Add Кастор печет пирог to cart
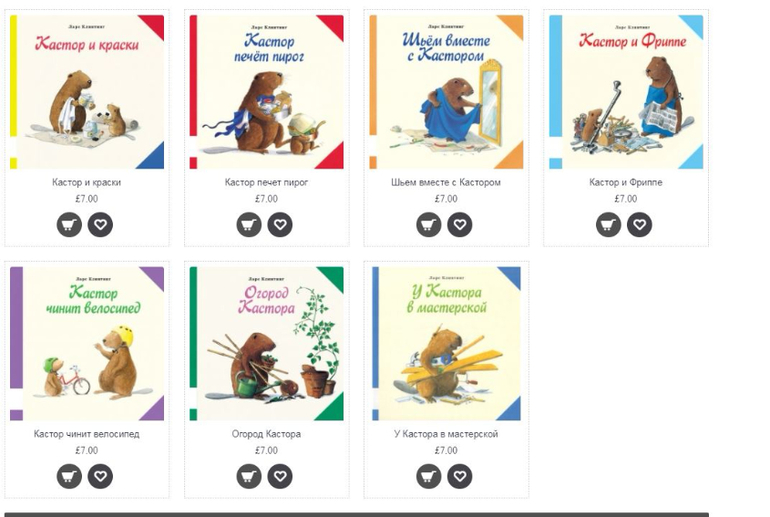770x517 pixels. (x=249, y=225)
